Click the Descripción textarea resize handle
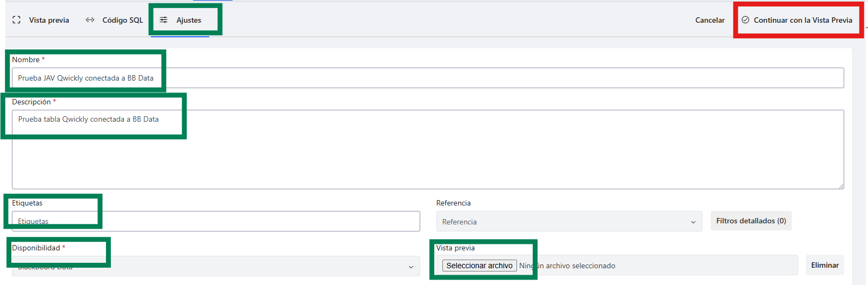Viewport: 868px width, 285px height. (841, 186)
